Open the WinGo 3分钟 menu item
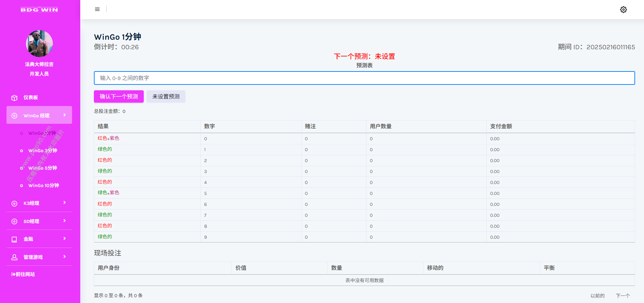644x303 pixels. pyautogui.click(x=43, y=151)
